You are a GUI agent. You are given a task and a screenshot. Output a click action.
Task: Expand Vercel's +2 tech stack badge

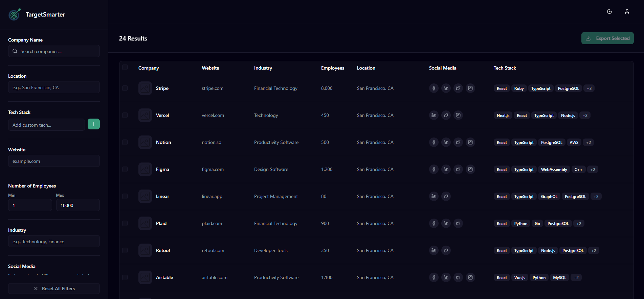tap(585, 116)
